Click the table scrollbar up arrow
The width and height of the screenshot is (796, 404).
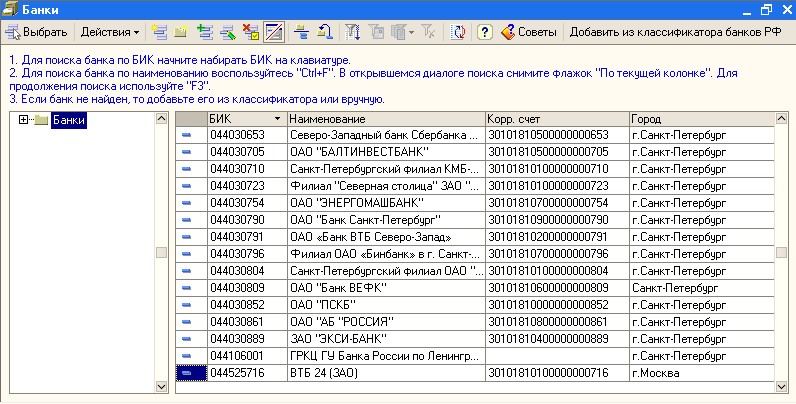[781, 119]
